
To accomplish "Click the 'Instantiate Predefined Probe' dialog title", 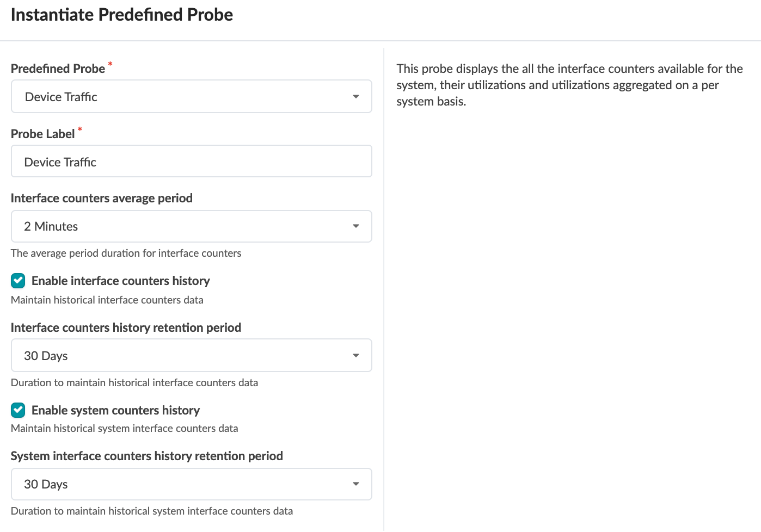I will point(122,15).
